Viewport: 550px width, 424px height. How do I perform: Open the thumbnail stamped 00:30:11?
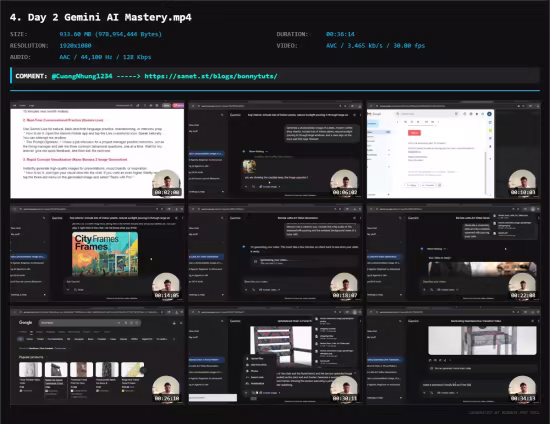(x=275, y=356)
